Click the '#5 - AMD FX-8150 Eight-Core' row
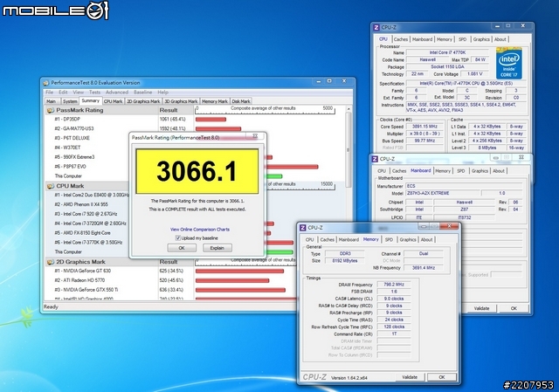Viewport: 559px width, 392px height. pyautogui.click(x=82, y=233)
